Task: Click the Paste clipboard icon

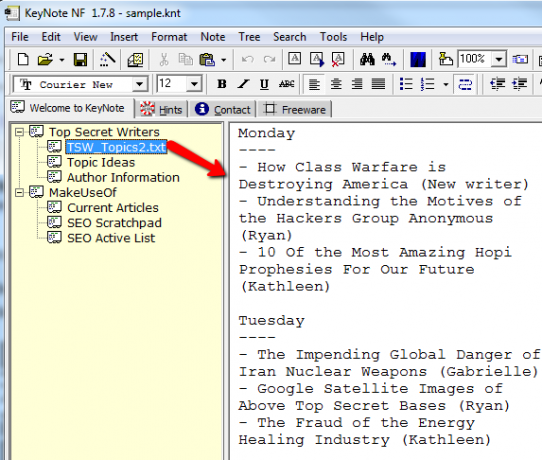Action: click(x=207, y=59)
